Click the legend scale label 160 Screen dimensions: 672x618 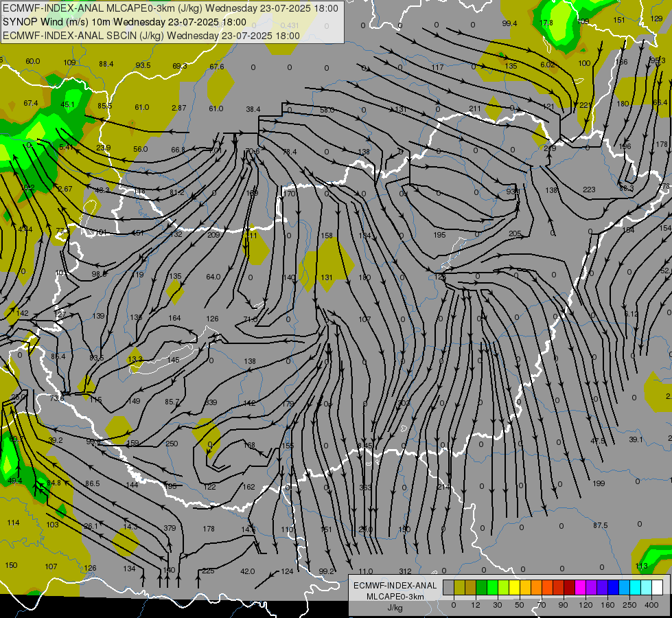[607, 605]
